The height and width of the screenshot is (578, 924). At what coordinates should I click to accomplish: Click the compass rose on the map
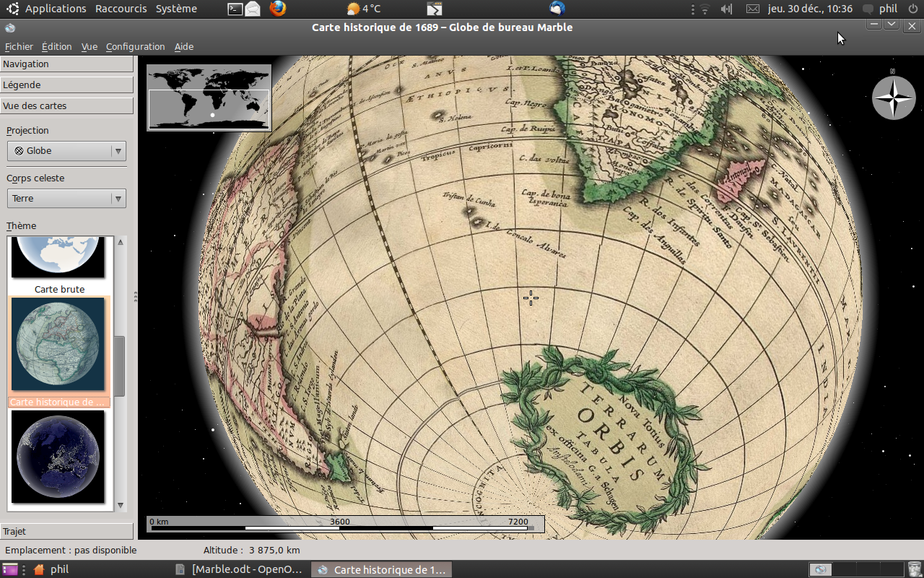(x=894, y=98)
